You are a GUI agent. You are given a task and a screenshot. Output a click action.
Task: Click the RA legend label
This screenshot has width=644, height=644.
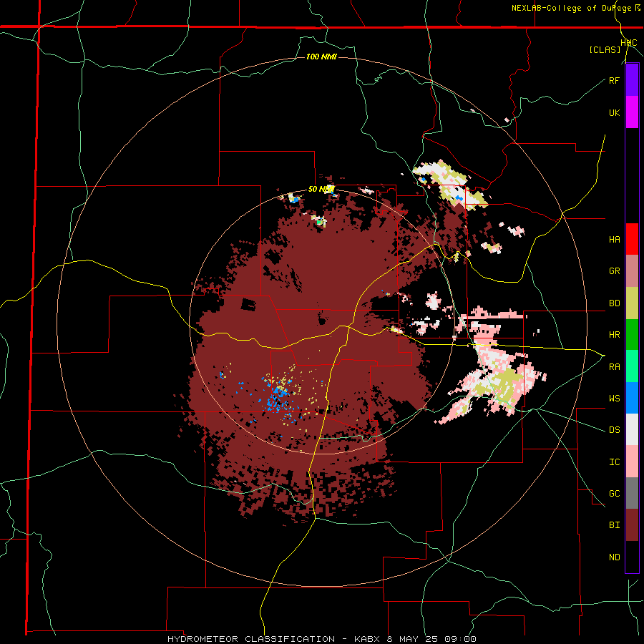point(614,367)
